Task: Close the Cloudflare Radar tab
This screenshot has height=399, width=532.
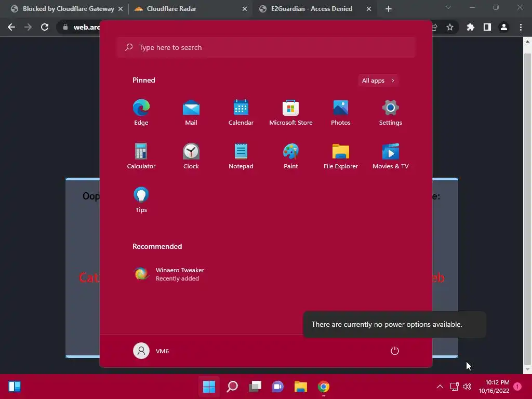Action: pos(245,9)
